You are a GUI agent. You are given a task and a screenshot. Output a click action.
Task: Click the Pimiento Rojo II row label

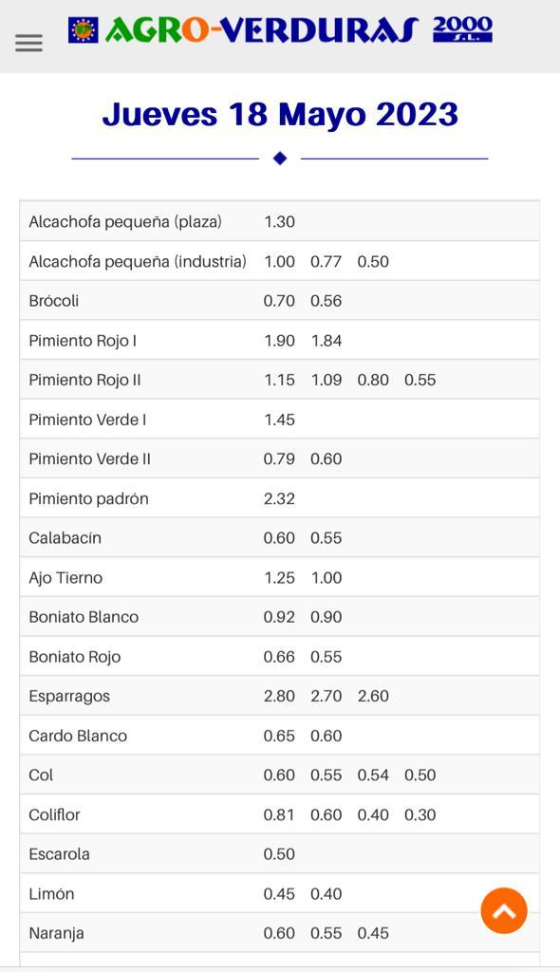[85, 380]
